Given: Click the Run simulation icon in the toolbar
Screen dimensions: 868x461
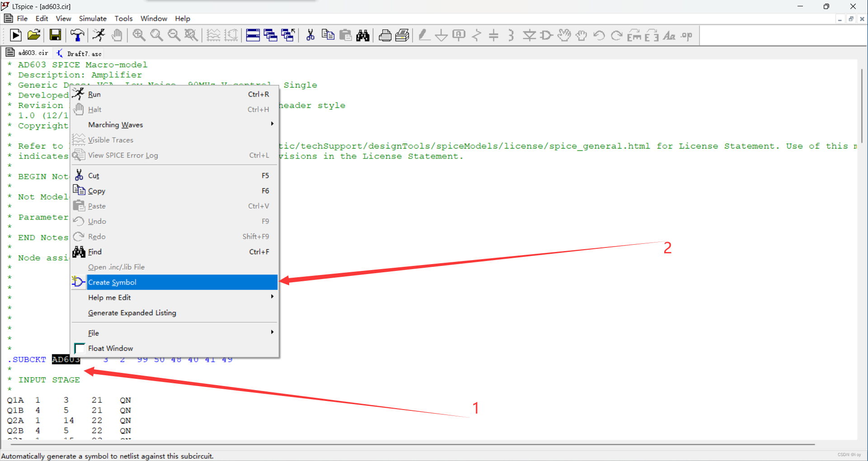Looking at the screenshot, I should tap(99, 35).
